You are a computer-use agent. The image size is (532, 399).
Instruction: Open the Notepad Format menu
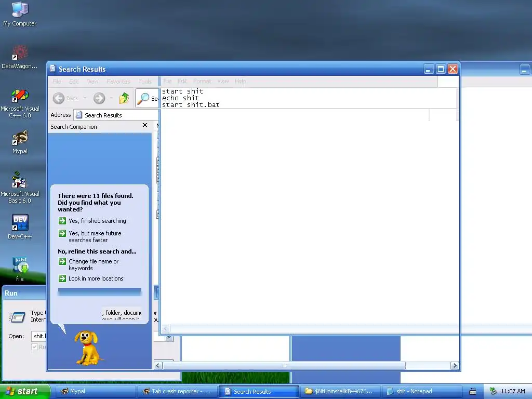(202, 81)
